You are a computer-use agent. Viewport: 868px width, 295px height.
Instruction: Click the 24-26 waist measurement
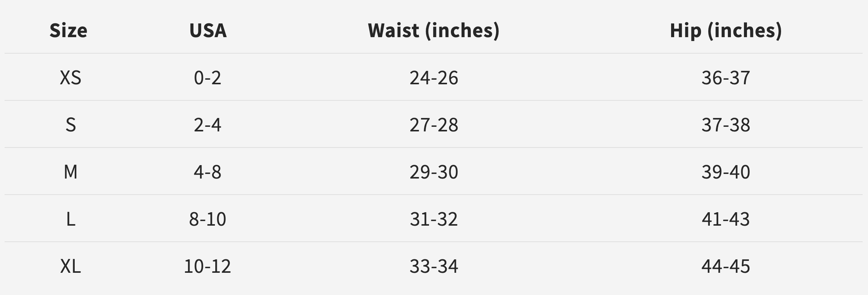(434, 78)
